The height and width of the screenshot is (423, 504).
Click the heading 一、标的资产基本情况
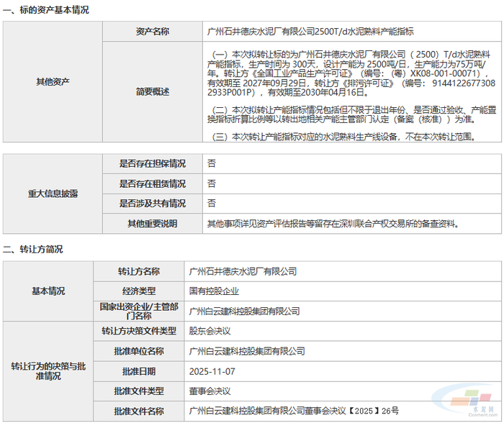pyautogui.click(x=46, y=10)
